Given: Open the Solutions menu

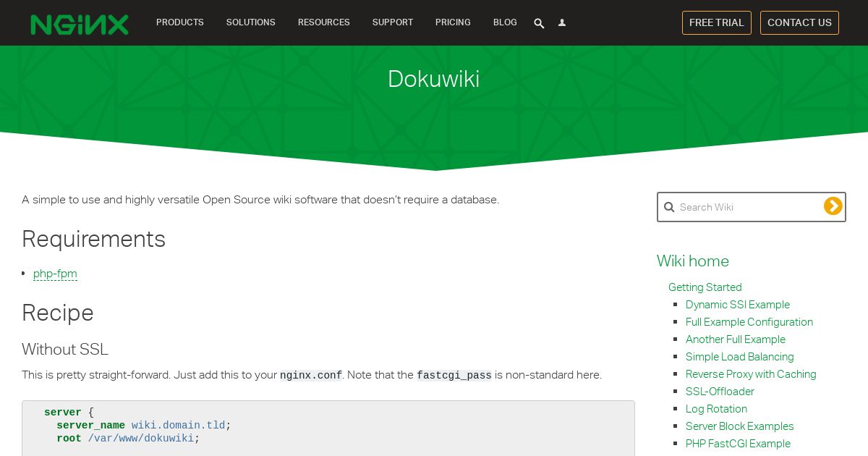Looking at the screenshot, I should coord(251,22).
